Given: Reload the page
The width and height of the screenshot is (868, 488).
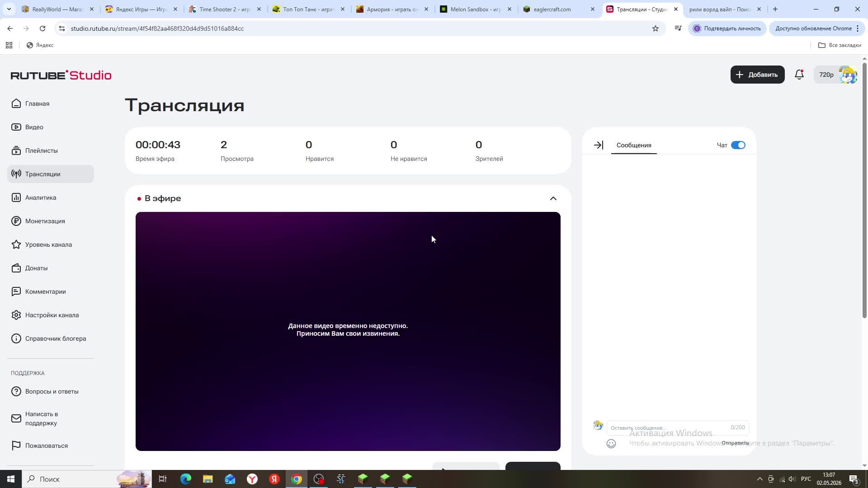Looking at the screenshot, I should [42, 28].
